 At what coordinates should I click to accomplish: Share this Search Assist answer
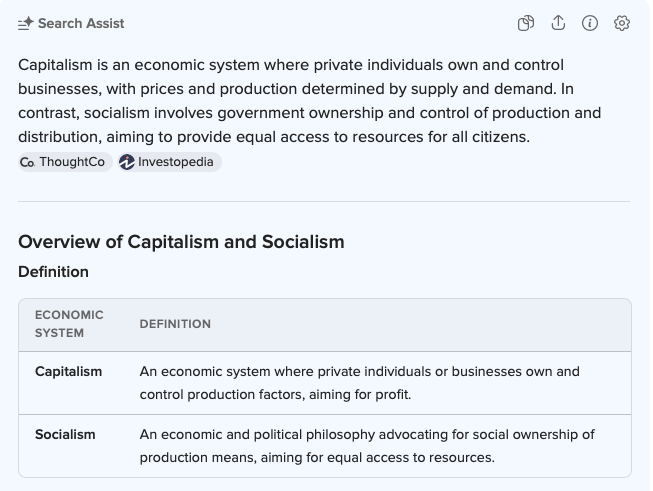tap(558, 23)
